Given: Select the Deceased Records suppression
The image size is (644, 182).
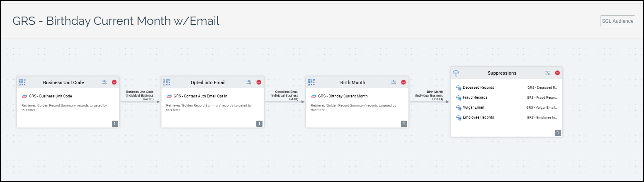Looking at the screenshot, I should tap(478, 87).
